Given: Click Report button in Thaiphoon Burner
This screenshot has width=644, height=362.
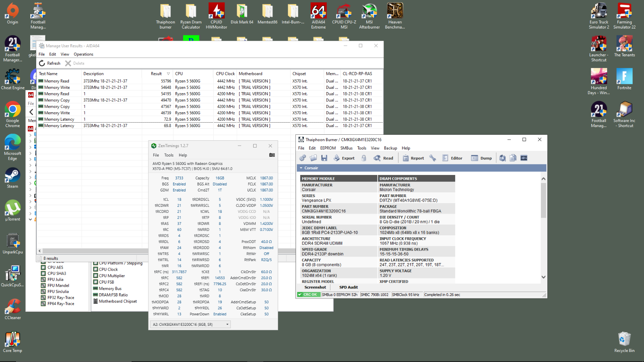Looking at the screenshot, I should 413,158.
